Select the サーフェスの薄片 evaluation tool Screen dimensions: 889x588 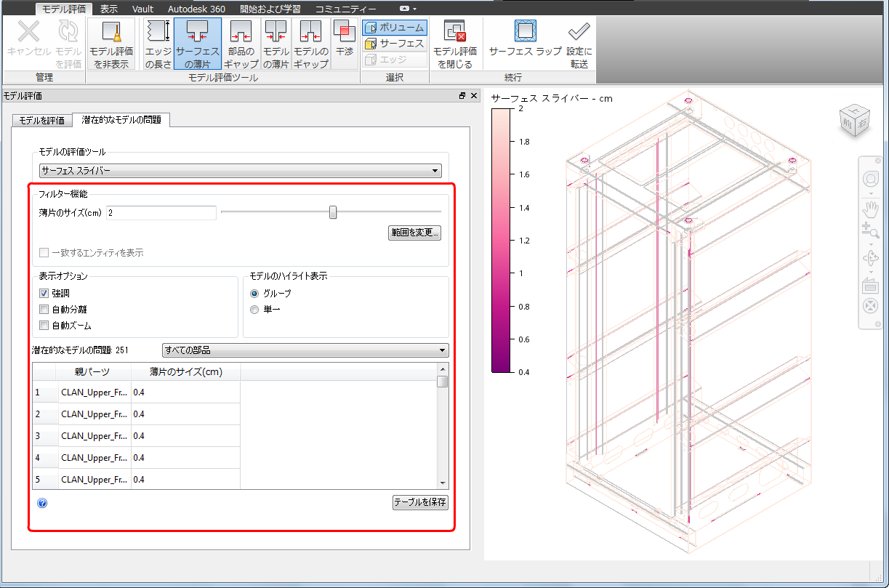[198, 44]
